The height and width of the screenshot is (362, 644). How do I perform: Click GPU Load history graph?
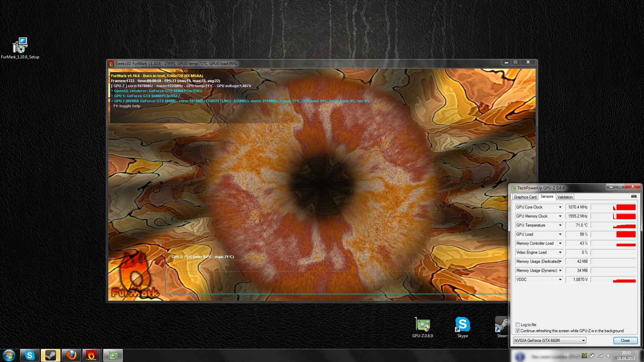point(613,235)
